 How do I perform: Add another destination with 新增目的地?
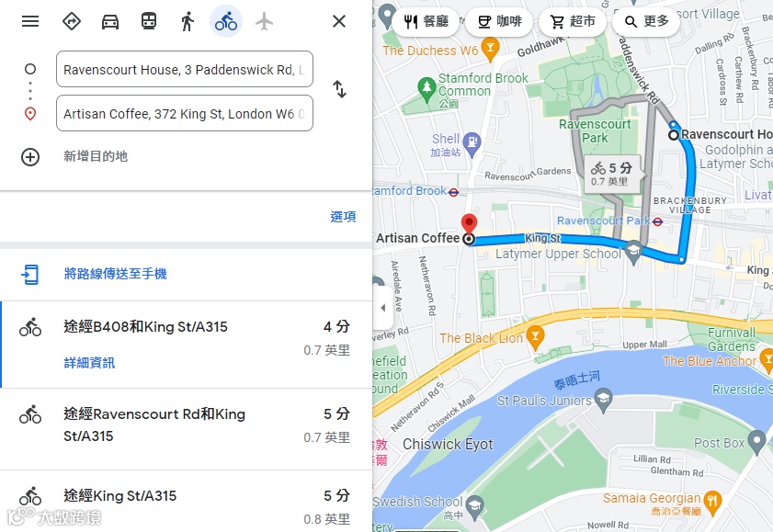click(96, 156)
